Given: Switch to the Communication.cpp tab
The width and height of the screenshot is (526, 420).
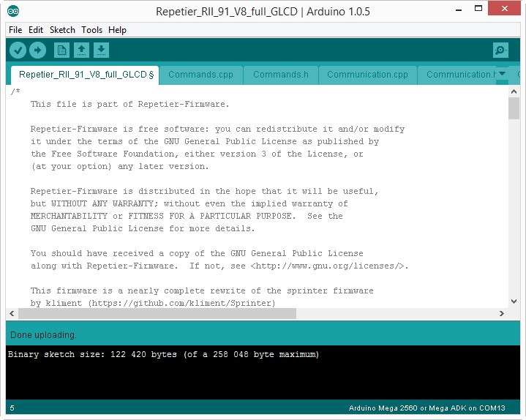Looking at the screenshot, I should pos(367,75).
